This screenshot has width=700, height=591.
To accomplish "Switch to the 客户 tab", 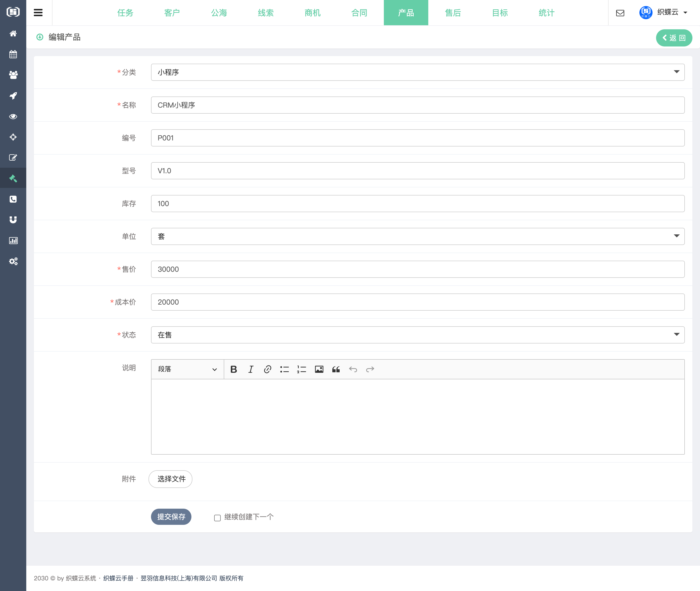I will [x=172, y=12].
